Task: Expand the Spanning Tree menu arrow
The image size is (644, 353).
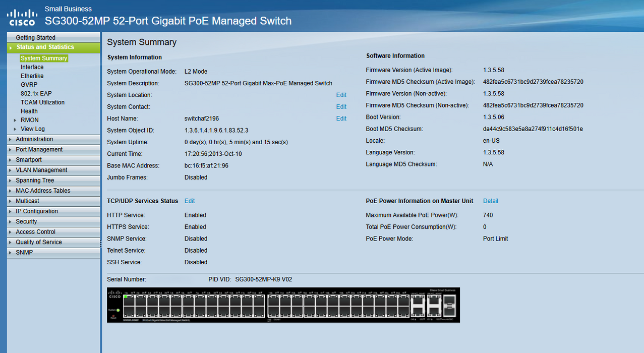Action: click(x=11, y=181)
